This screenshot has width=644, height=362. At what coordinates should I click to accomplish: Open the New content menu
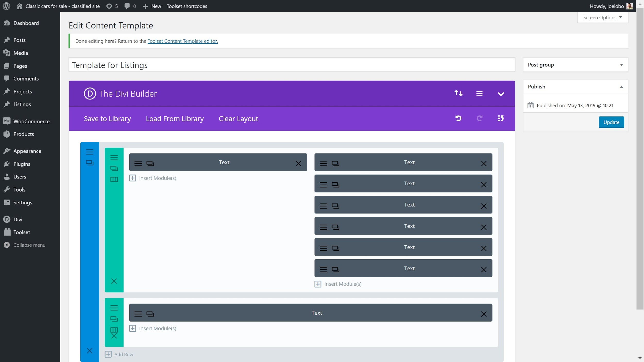click(x=152, y=6)
